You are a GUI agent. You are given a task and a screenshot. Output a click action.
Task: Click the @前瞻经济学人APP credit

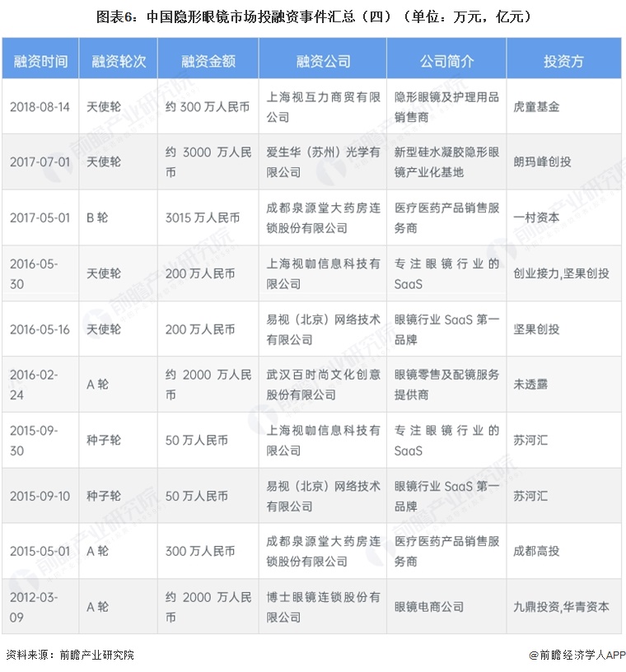[577, 655]
